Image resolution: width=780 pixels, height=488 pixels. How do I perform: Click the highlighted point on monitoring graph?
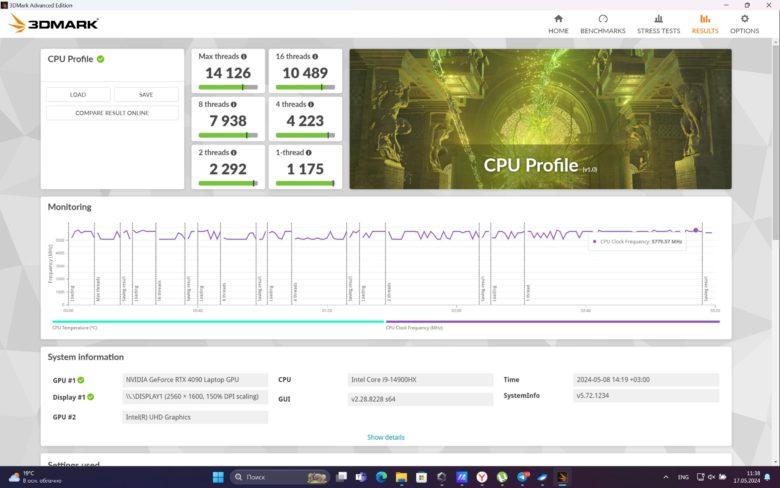point(695,230)
